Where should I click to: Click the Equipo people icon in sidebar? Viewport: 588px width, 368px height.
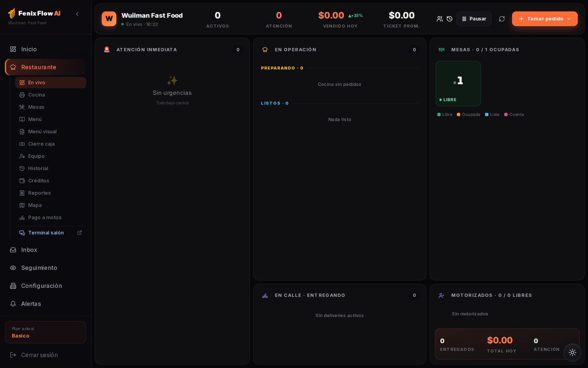coord(22,156)
